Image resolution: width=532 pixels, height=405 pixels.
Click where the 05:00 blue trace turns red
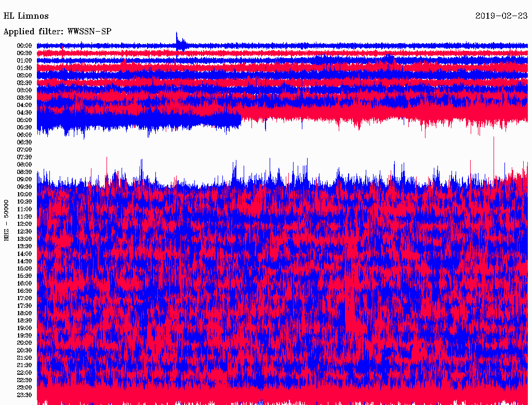(241, 120)
